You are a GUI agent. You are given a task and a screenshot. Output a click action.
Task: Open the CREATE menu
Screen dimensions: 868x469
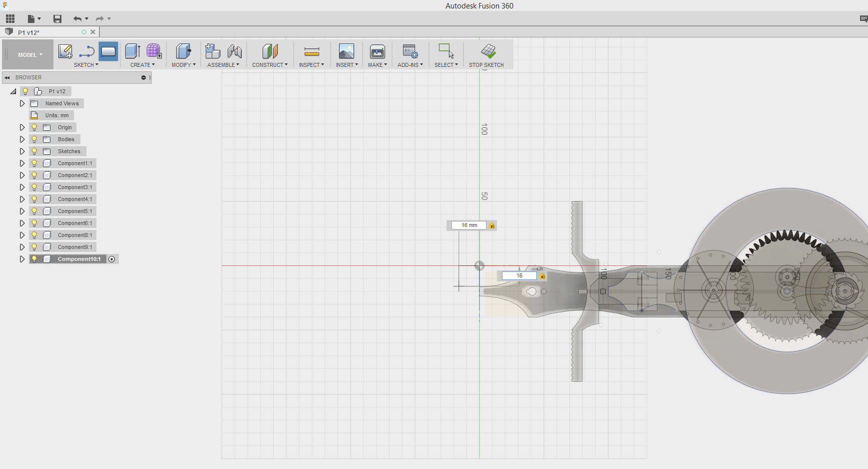(x=142, y=65)
